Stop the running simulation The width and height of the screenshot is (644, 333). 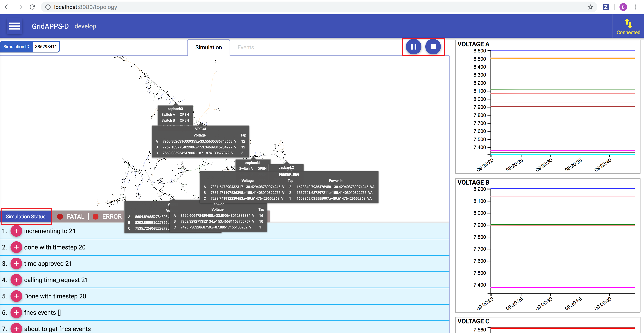(x=433, y=47)
